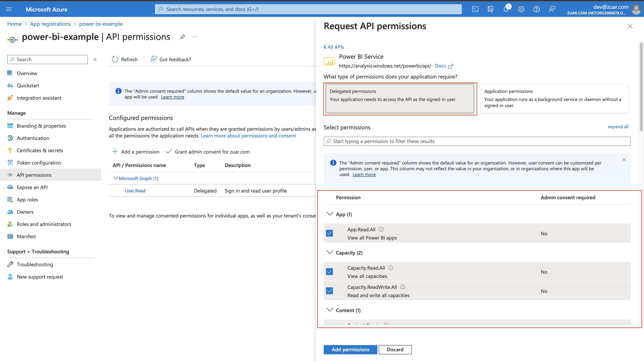Show info for Capacity.Read.All permission
Screen dimensions: 644x362
[x=391, y=268]
